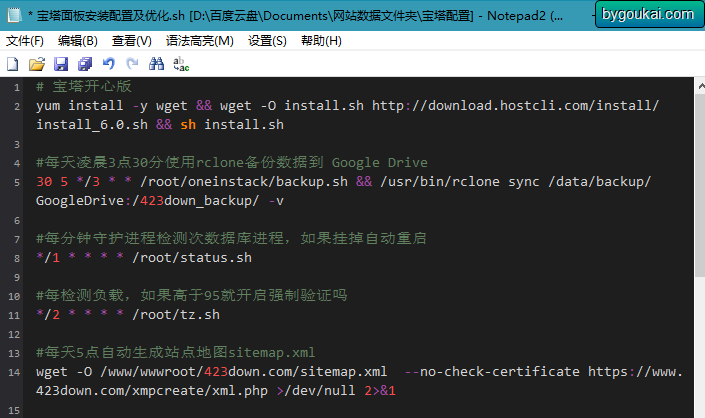Click the text "423down.com/xmpcreate/xml.php"

pos(152,391)
